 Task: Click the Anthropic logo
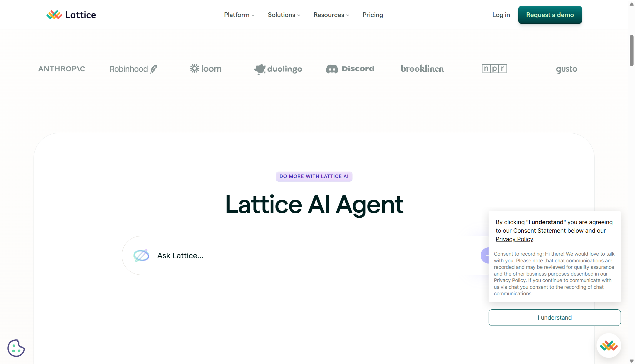[x=62, y=69]
